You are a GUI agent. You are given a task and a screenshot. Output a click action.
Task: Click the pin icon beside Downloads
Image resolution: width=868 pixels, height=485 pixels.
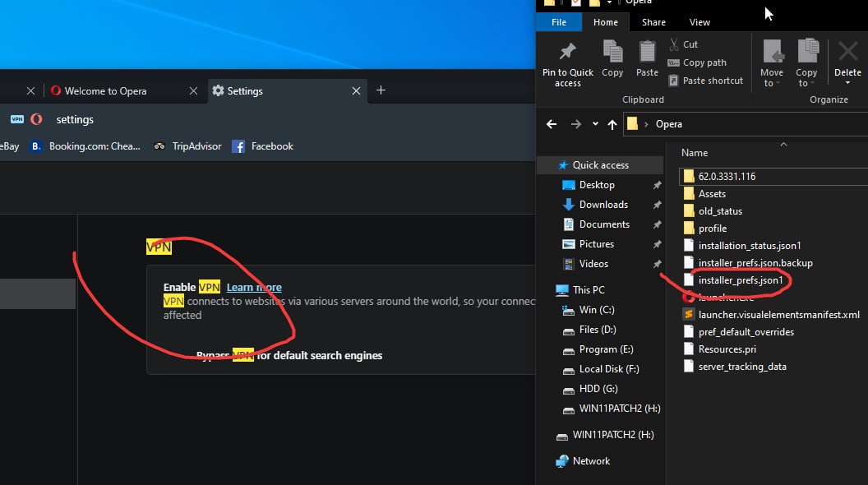(x=657, y=205)
